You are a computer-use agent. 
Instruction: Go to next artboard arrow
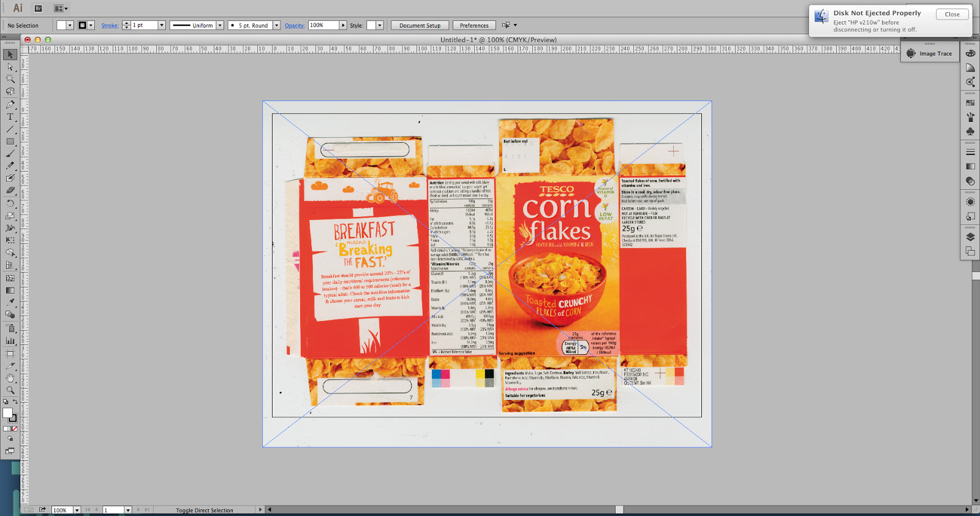pos(138,510)
